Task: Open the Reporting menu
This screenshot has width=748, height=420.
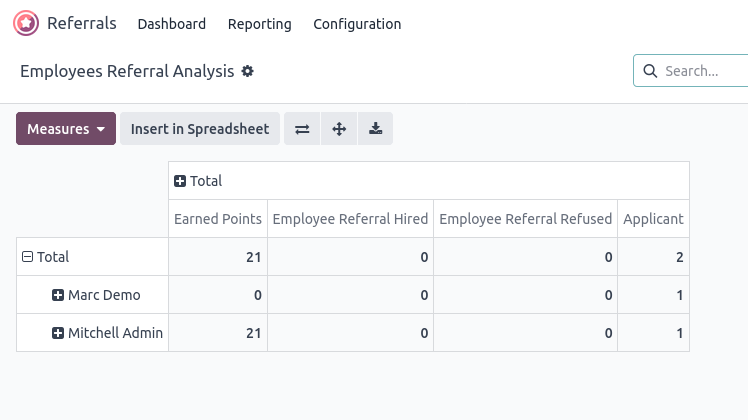Action: click(x=260, y=24)
